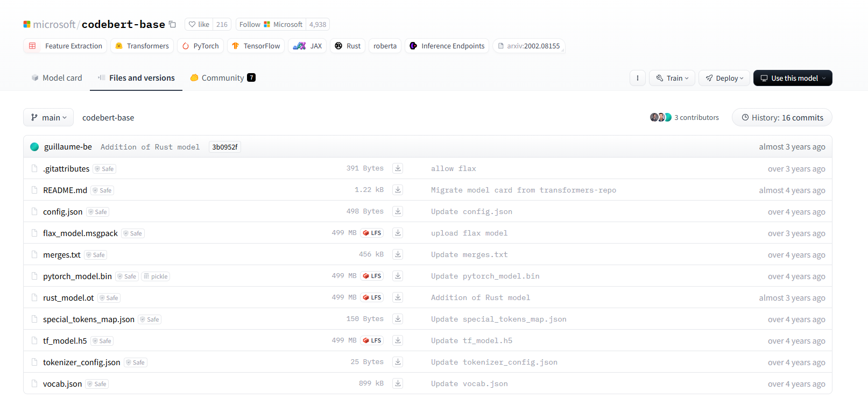Copy the model name codebert-base
Screen dimensions: 868x420
(172, 24)
